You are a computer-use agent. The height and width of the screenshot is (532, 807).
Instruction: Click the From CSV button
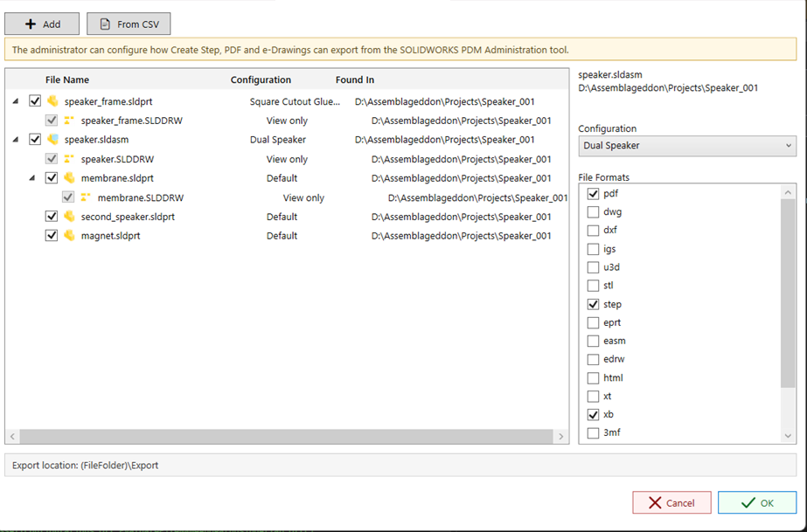(x=129, y=24)
